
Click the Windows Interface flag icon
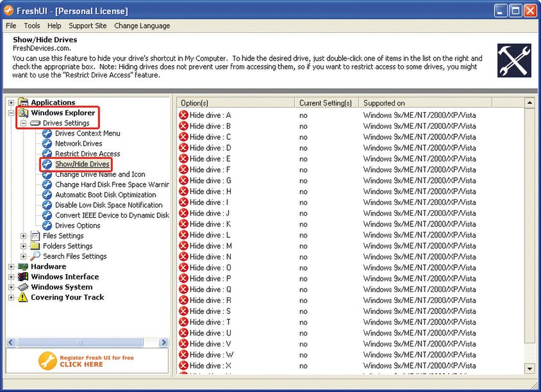click(23, 277)
